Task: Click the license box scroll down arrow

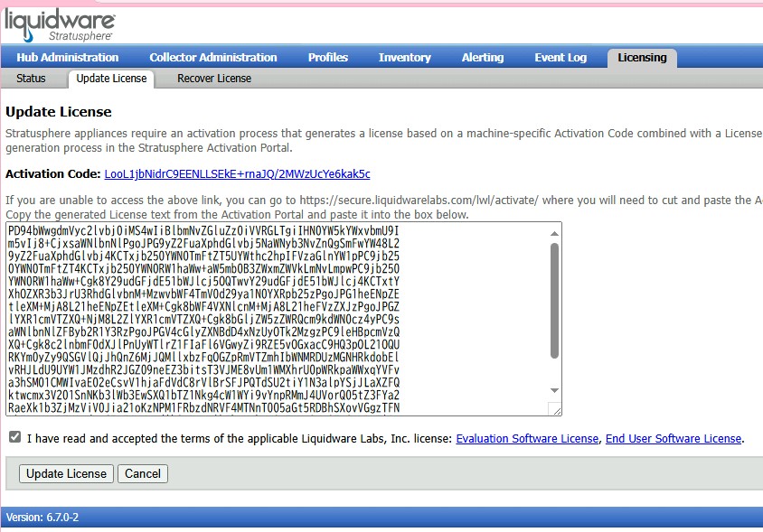Action: click(x=554, y=390)
